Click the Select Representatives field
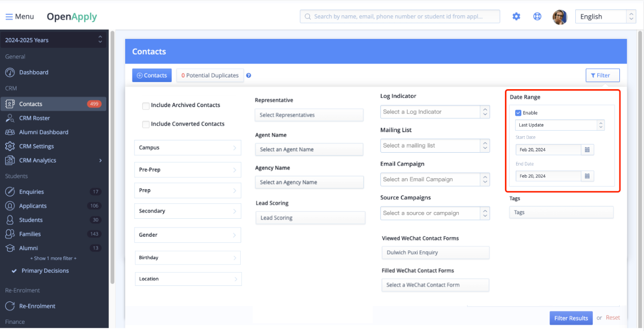This screenshot has height=331, width=644. (309, 115)
